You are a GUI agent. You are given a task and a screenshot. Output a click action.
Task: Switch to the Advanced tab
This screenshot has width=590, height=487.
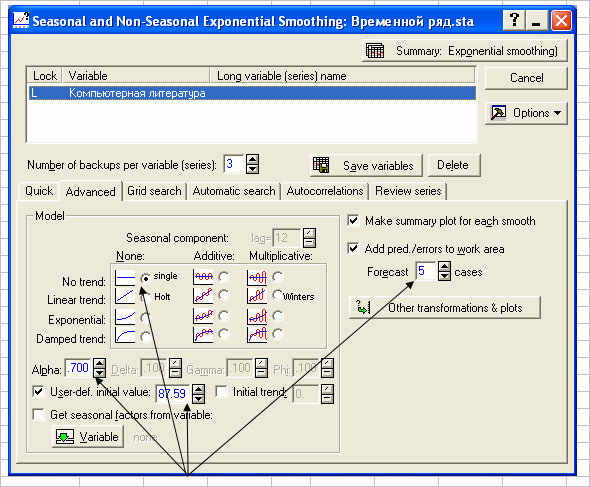pos(90,191)
